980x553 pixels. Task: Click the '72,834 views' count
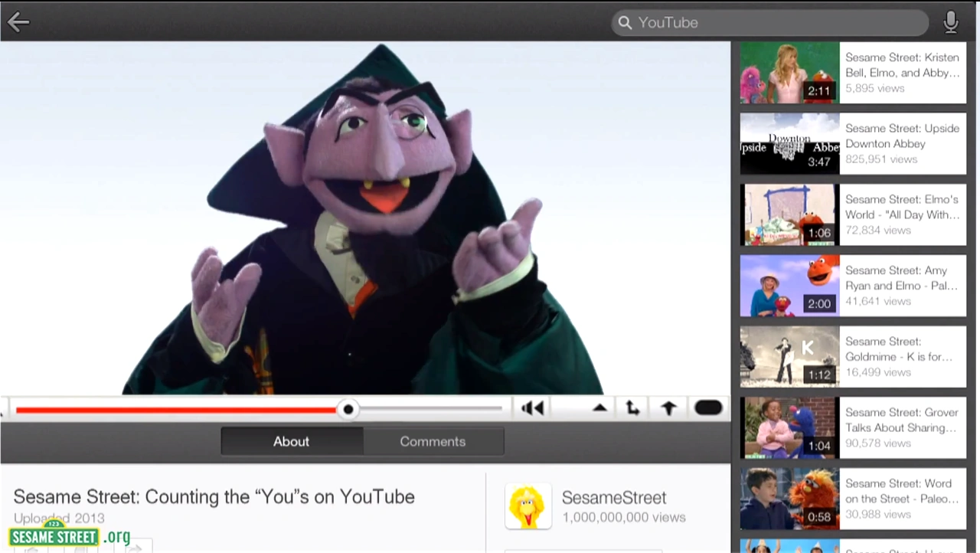point(878,230)
